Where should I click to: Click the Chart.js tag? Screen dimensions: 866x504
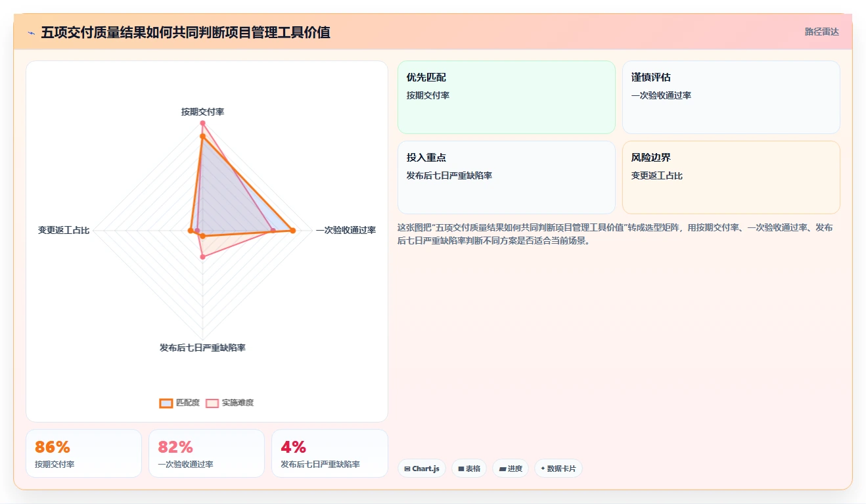(422, 469)
